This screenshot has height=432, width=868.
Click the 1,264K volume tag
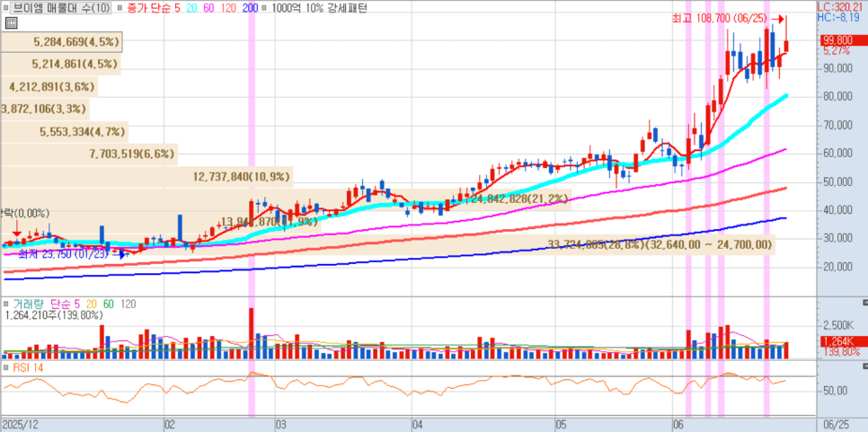coord(843,340)
